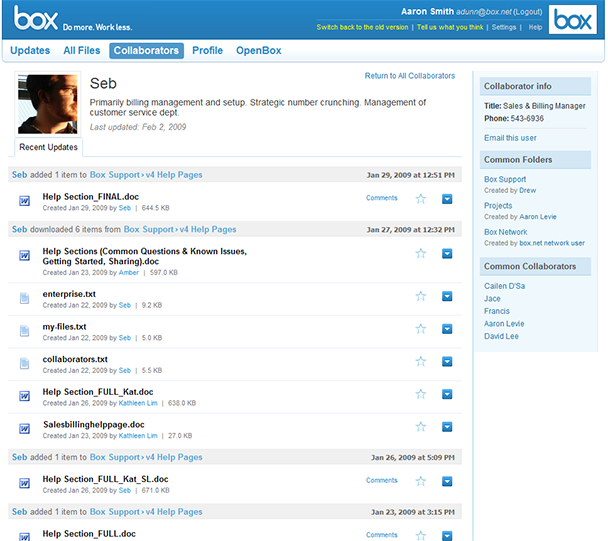Image resolution: width=608 pixels, height=541 pixels.
Task: Click Word icon of Help Section_FULL_Kat.doc
Action: point(24,396)
